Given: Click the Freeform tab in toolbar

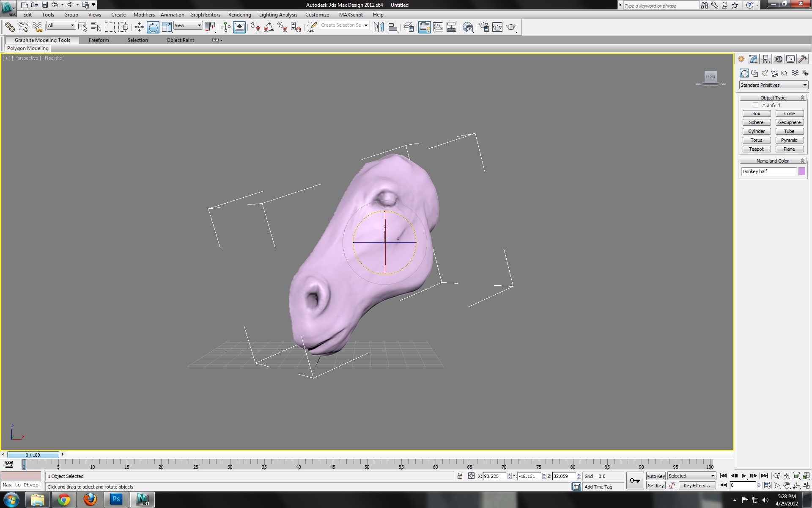Looking at the screenshot, I should click(98, 40).
